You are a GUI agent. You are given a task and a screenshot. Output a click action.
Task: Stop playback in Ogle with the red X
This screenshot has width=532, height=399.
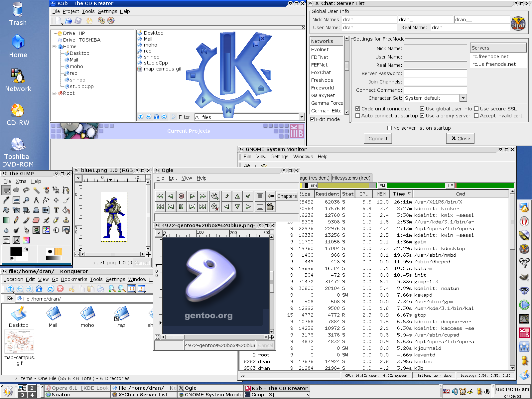click(x=181, y=196)
